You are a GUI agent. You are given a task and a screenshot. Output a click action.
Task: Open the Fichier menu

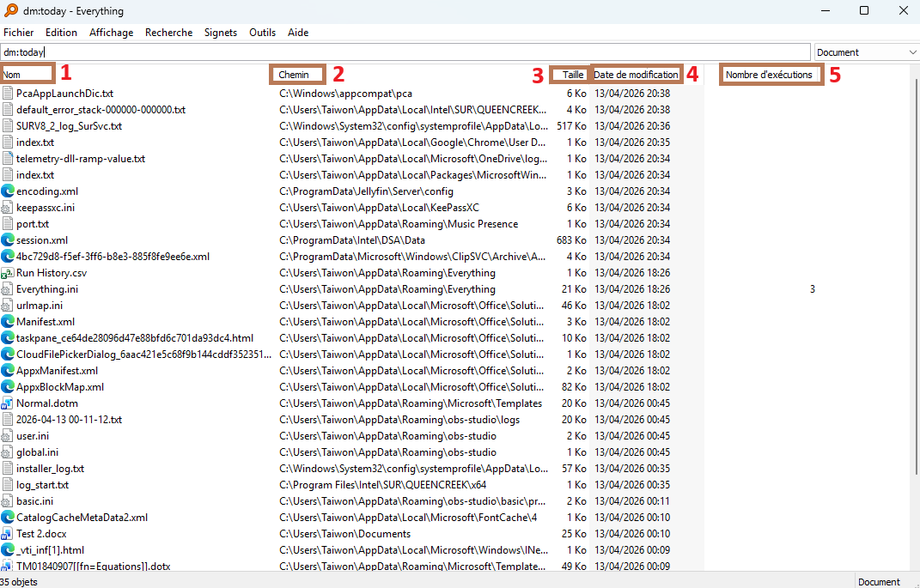(x=18, y=33)
